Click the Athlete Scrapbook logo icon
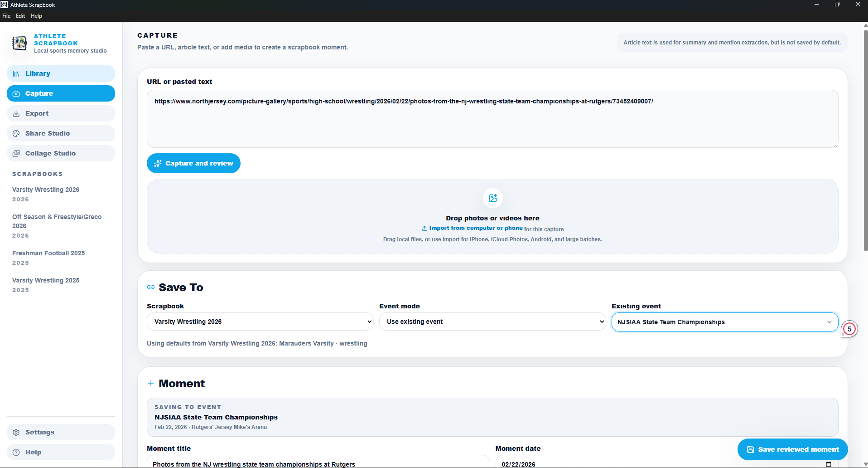868x468 pixels. (x=19, y=43)
